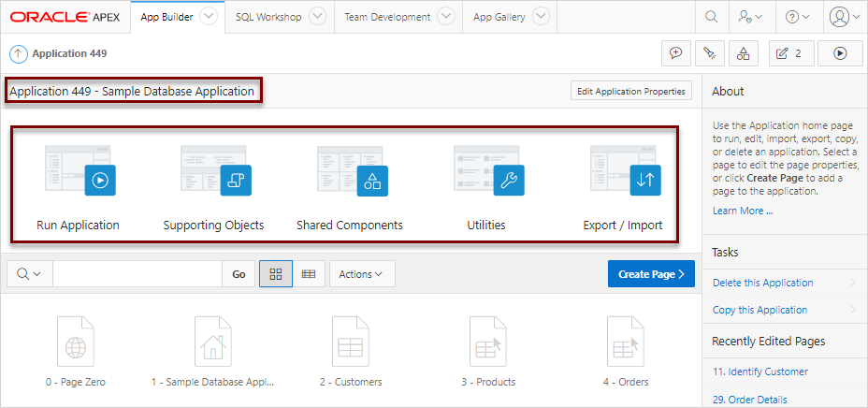Click the 2 - Customers label text
The width and height of the screenshot is (868, 408).
351,382
